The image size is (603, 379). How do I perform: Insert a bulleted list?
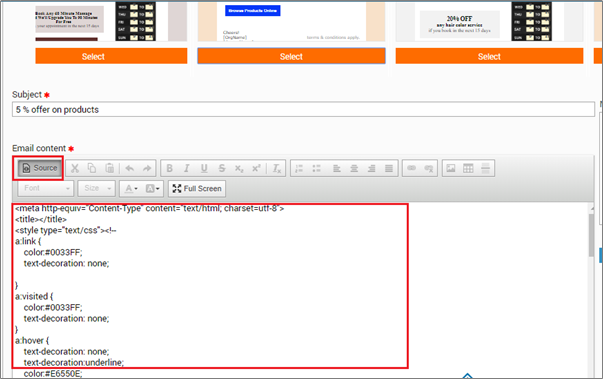click(x=316, y=168)
